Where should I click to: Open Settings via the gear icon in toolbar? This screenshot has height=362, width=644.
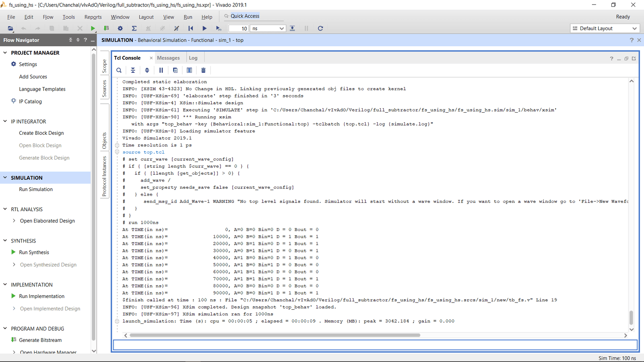point(120,29)
